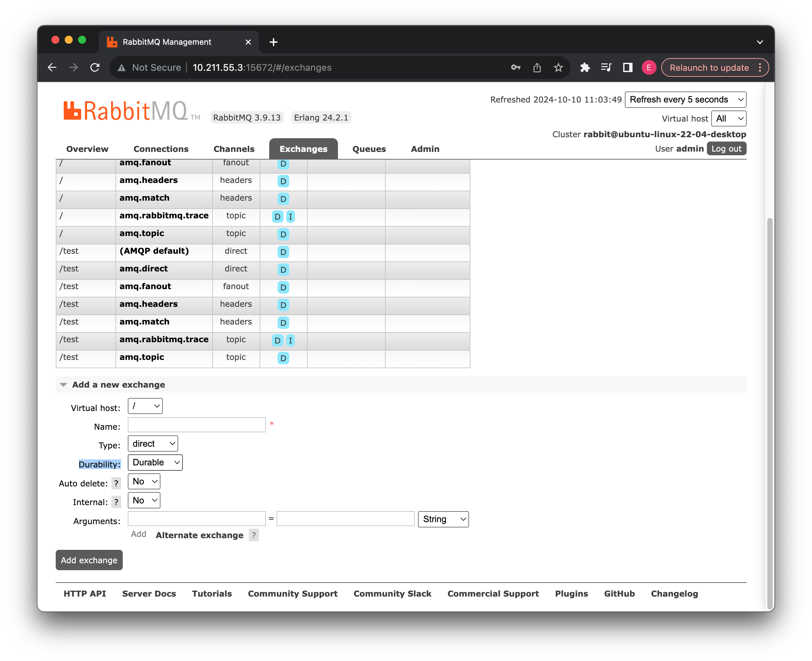This screenshot has height=661, width=812.
Task: Click the Add exchange button
Action: [x=89, y=560]
